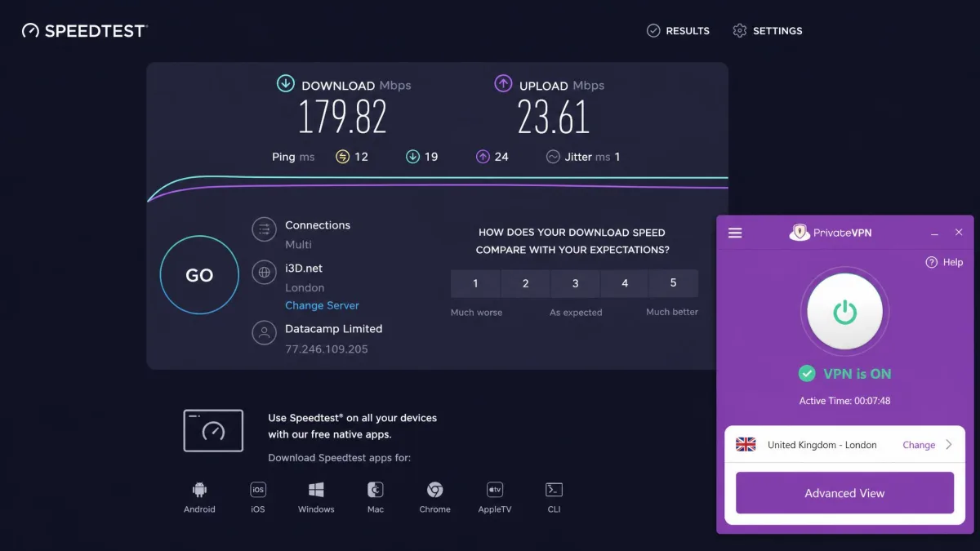This screenshot has height=551, width=980.
Task: Open PrivateVPN Advanced View
Action: click(x=844, y=493)
